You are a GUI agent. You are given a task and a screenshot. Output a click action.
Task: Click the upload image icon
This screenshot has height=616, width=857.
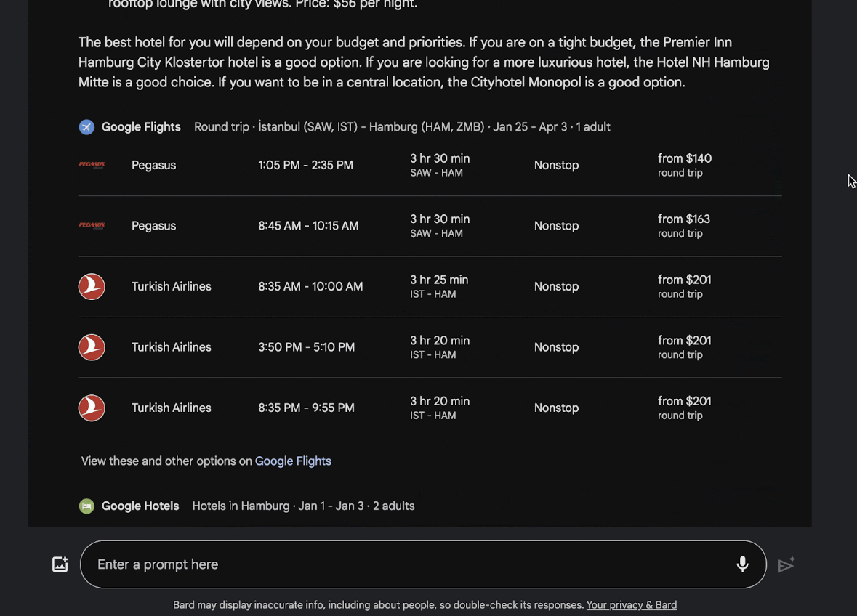(x=60, y=564)
